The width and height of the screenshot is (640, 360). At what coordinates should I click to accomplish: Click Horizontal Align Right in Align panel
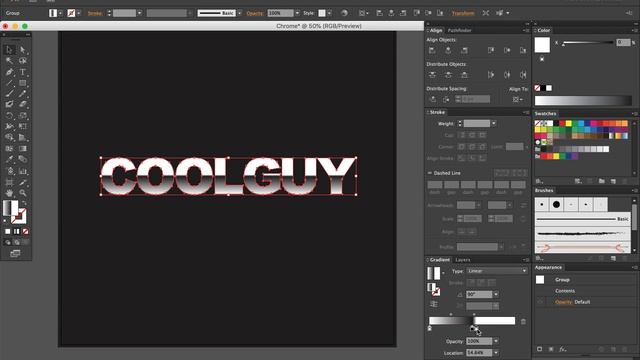click(464, 50)
